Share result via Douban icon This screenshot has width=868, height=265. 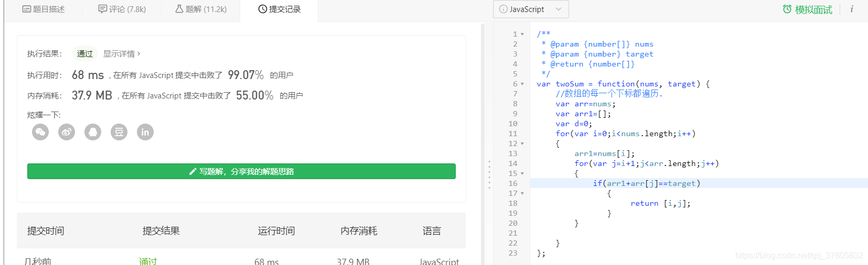pos(119,132)
